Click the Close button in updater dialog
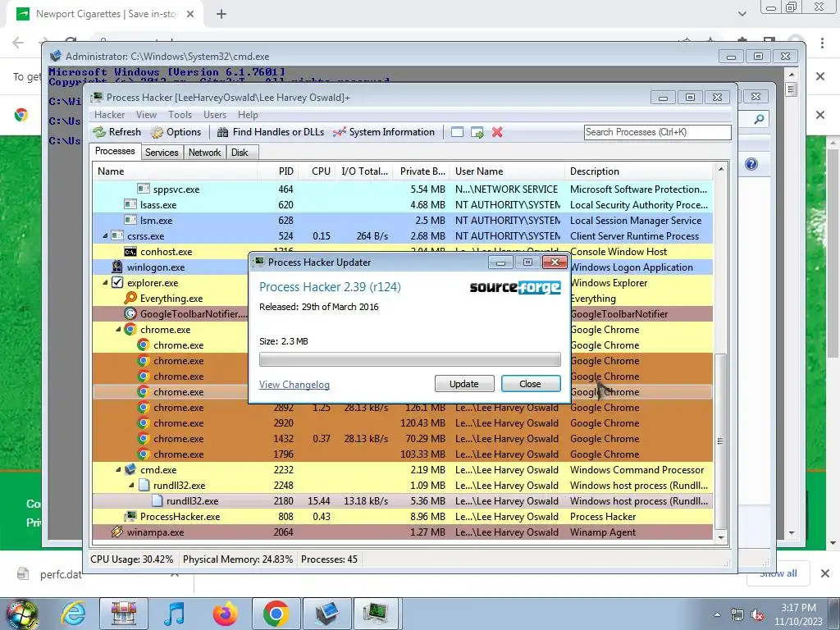 531,384
